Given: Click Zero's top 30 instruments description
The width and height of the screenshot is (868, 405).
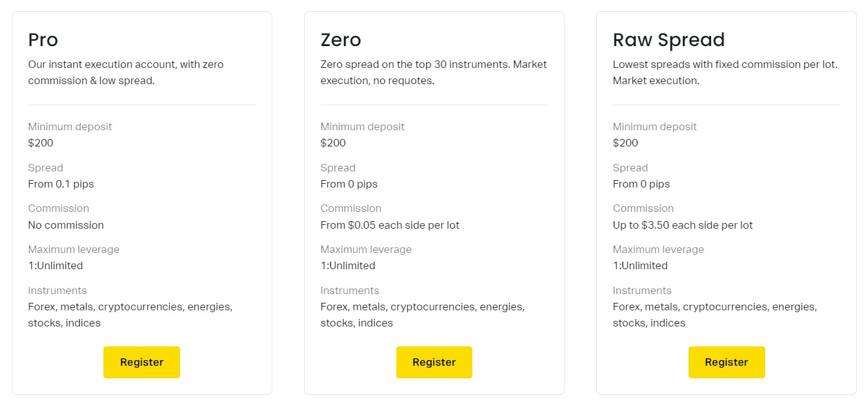Looking at the screenshot, I should point(433,72).
